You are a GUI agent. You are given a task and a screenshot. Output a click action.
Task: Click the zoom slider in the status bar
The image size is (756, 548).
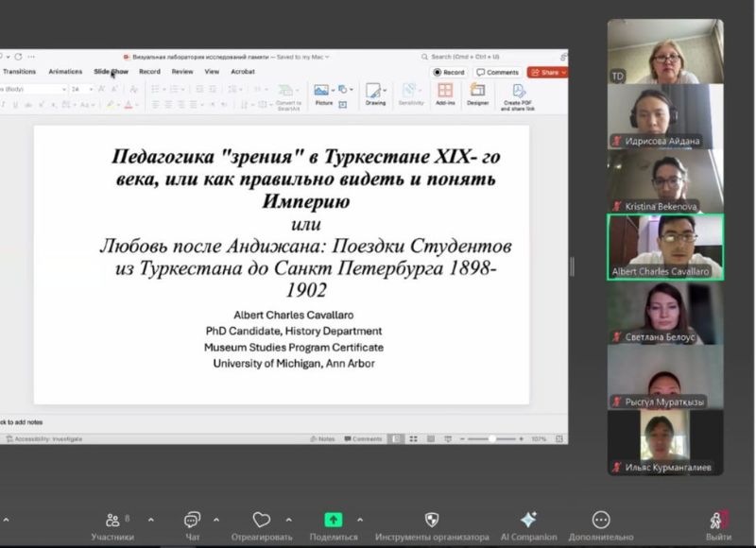click(x=491, y=438)
